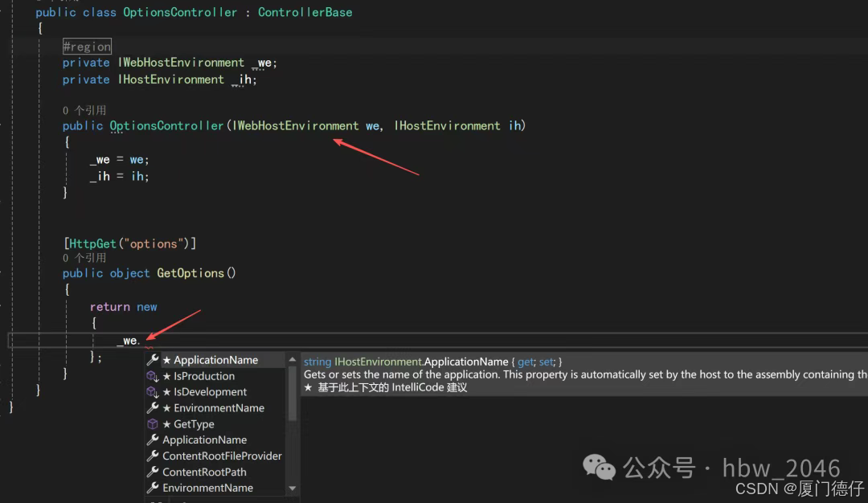Image resolution: width=868 pixels, height=503 pixels.
Task: Expand the collapsed #region block
Action: pyautogui.click(x=87, y=47)
